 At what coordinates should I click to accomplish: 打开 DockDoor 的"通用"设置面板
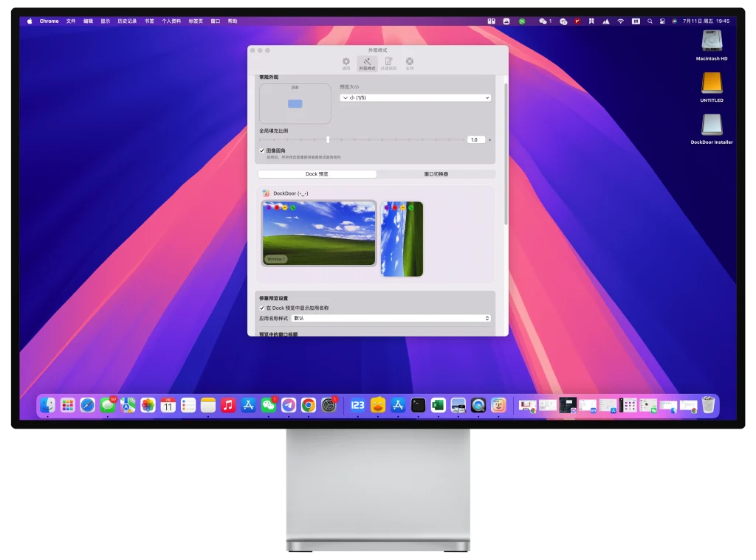click(346, 62)
